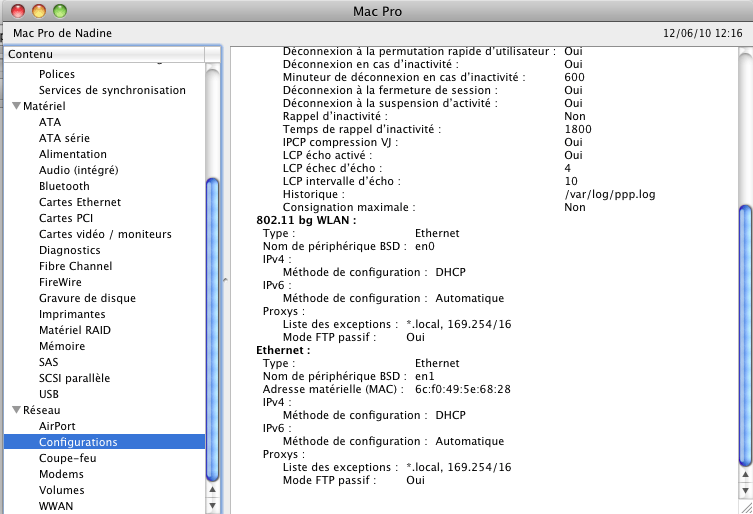Image resolution: width=753 pixels, height=514 pixels.
Task: Open Bluetooth hardware info
Action: [64, 186]
